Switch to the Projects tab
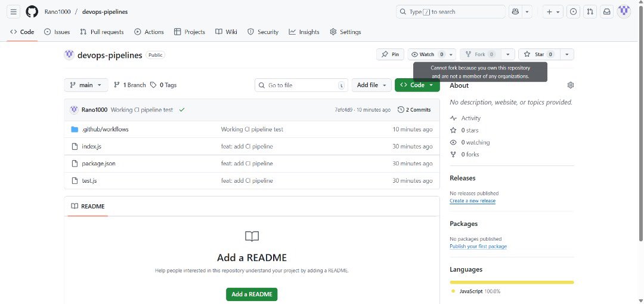This screenshot has width=644, height=304. [x=190, y=32]
